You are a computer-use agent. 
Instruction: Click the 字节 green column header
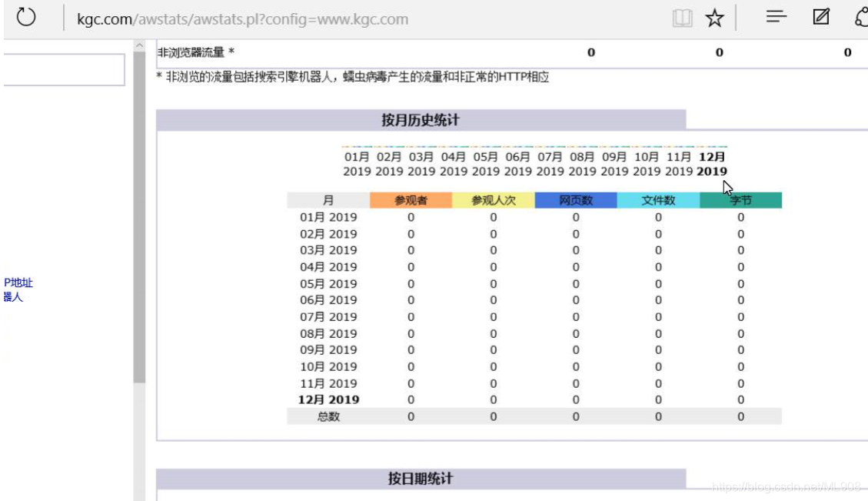coord(740,200)
